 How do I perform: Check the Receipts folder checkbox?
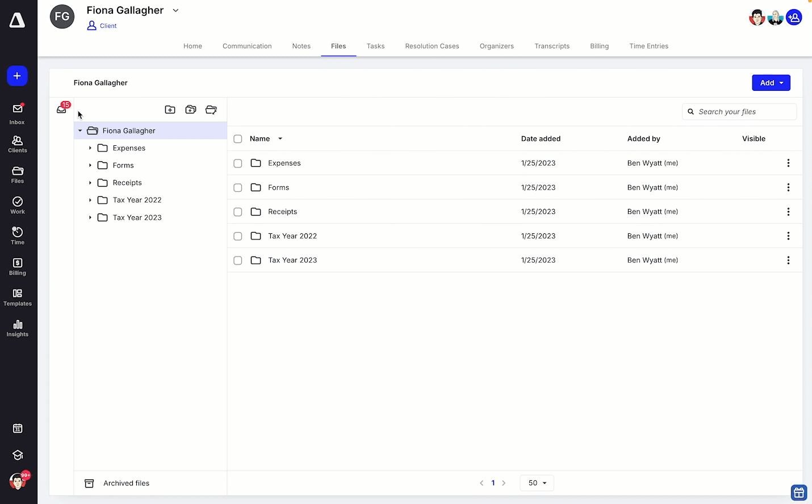tap(238, 212)
